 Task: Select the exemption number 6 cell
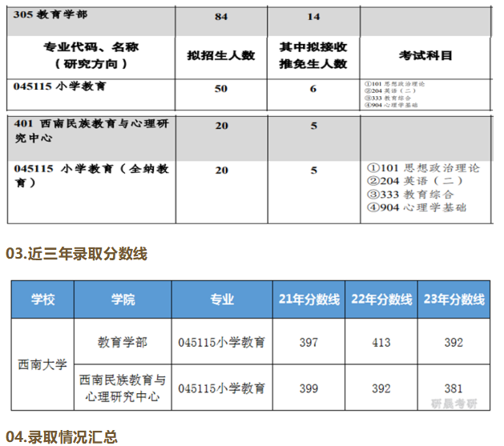tap(313, 89)
